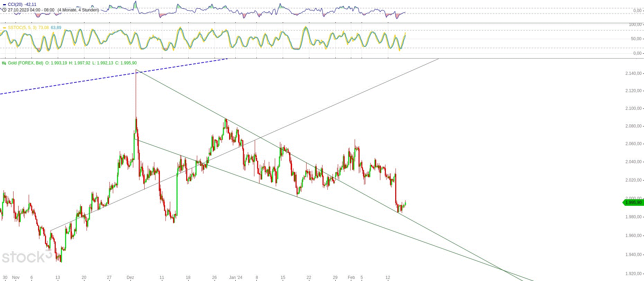This screenshot has height=281, width=644.
Task: Click the Close value C: 1.995,90 in header
Action: [126, 63]
